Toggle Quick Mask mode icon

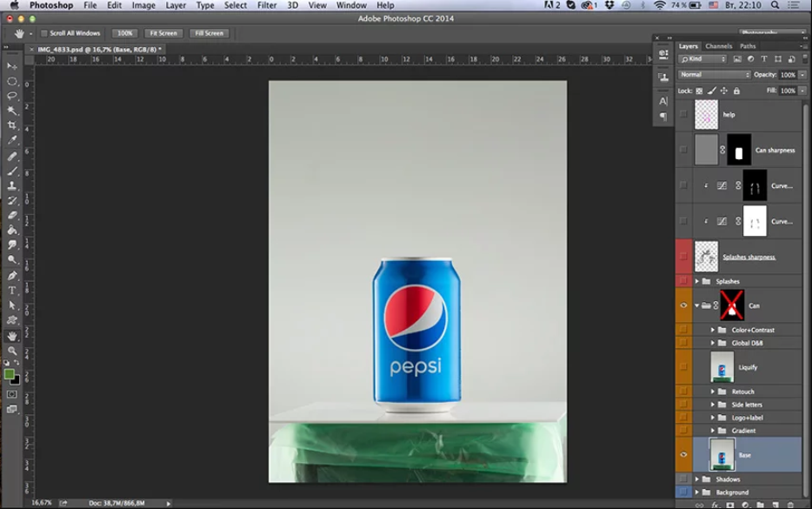click(12, 394)
